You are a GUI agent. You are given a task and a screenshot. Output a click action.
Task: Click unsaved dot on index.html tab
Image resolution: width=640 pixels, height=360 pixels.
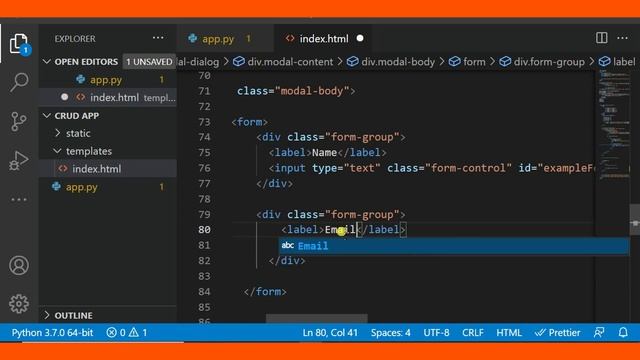tap(360, 38)
